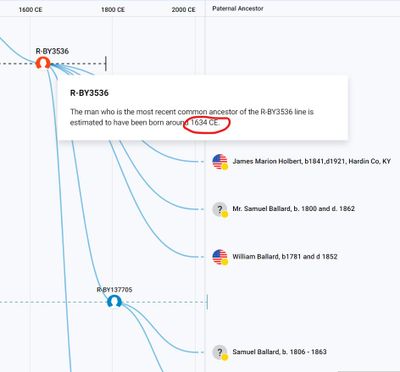
Task: Click the 2000 CE timeline marker
Action: tap(183, 10)
